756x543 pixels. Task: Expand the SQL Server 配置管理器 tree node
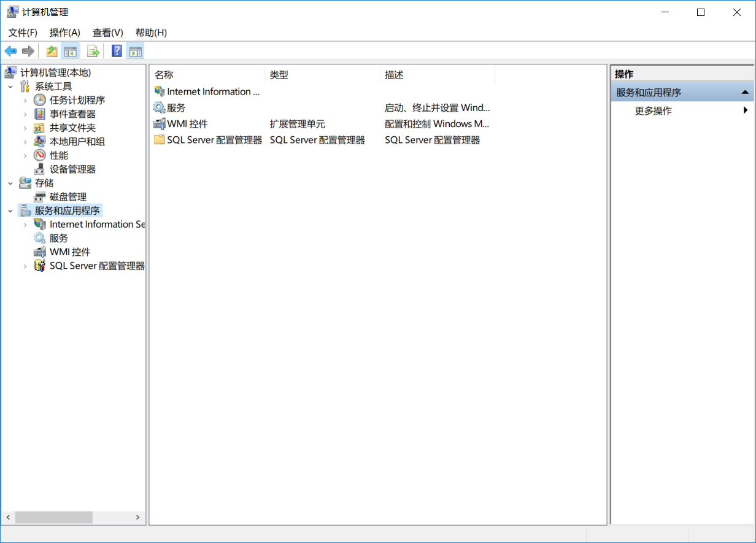point(25,266)
